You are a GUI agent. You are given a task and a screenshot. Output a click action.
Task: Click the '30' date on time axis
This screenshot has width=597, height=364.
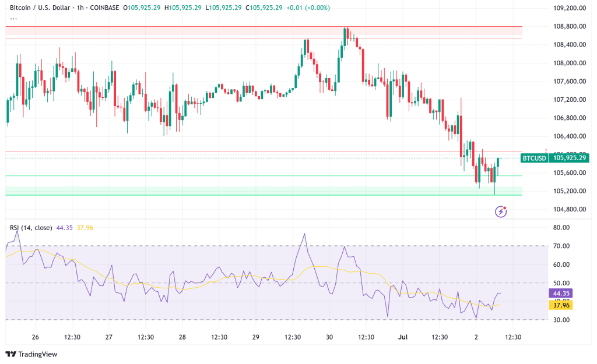click(x=329, y=337)
